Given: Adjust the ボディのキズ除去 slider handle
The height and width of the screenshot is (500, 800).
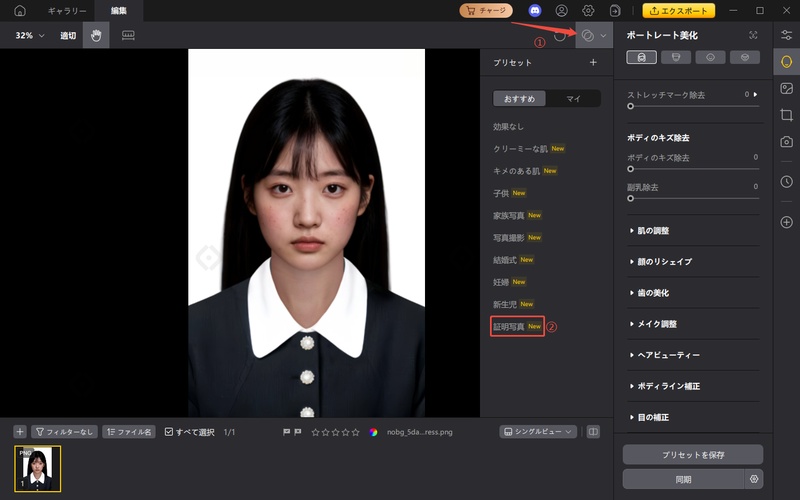Looking at the screenshot, I should [x=631, y=169].
